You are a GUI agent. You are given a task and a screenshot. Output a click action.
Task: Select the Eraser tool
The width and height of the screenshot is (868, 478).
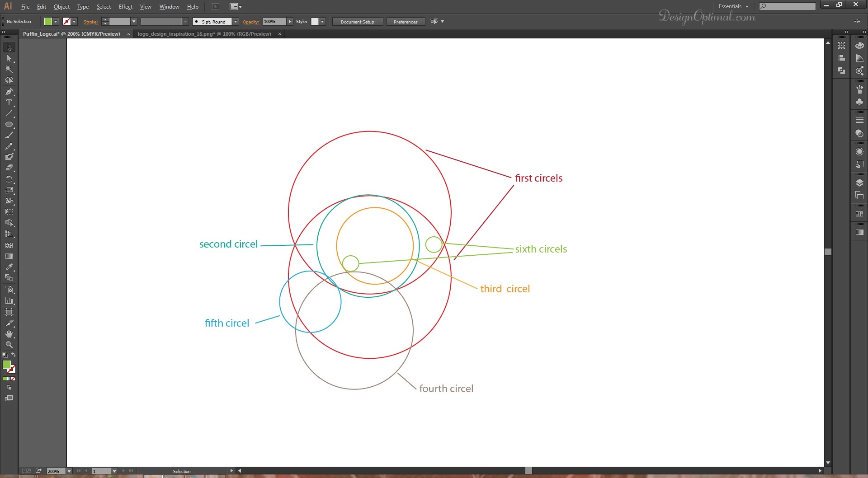point(9,168)
